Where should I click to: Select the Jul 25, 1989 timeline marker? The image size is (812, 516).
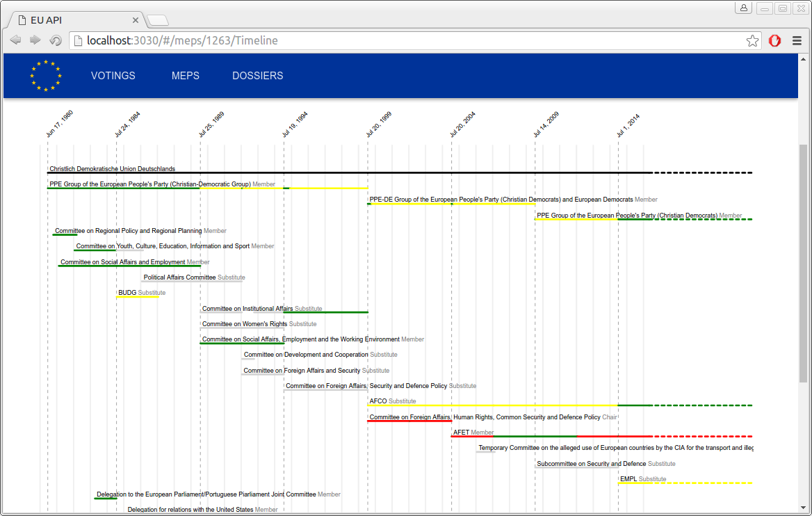pyautogui.click(x=211, y=124)
